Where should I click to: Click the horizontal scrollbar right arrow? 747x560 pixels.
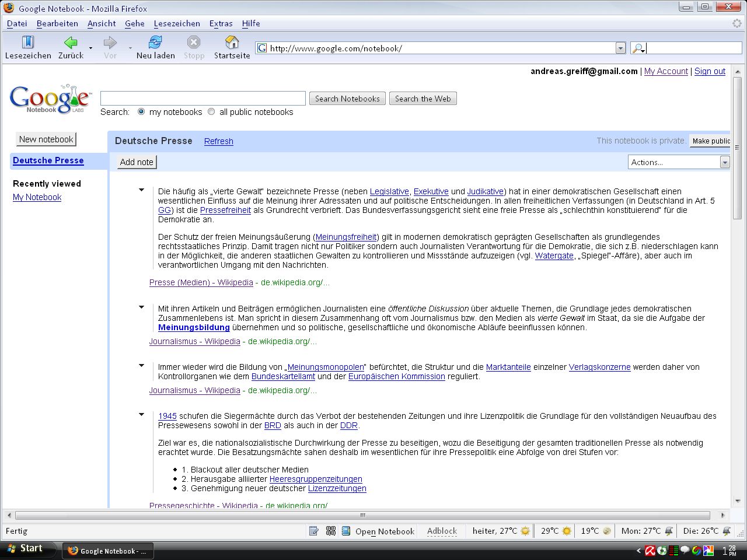pos(722,515)
